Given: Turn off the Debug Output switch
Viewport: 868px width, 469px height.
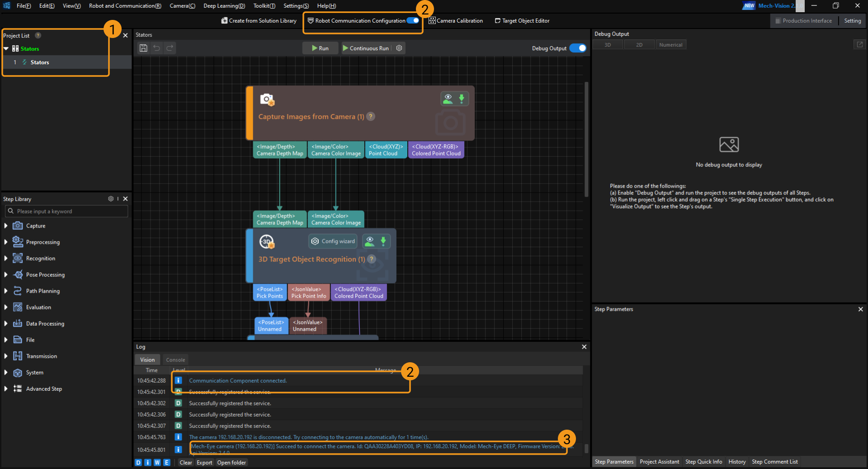Looking at the screenshot, I should 578,48.
